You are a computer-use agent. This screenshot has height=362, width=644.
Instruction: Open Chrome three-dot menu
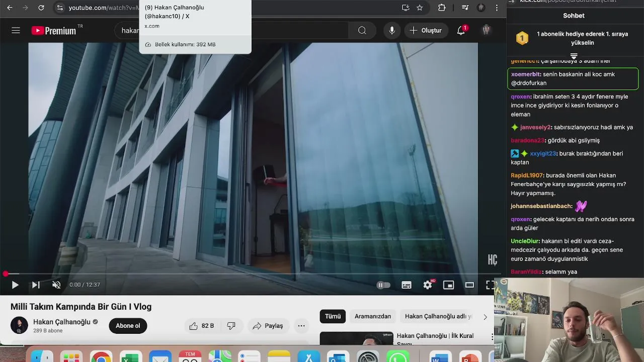(x=497, y=8)
